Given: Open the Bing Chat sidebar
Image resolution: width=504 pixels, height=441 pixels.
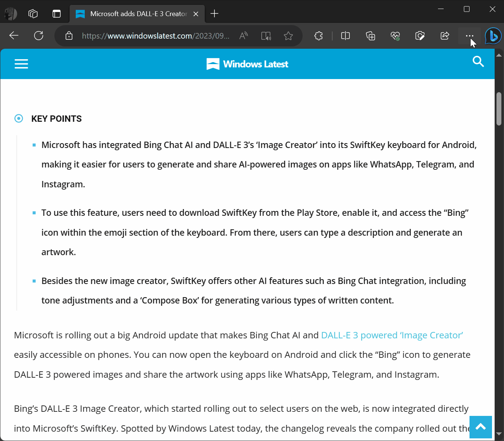Looking at the screenshot, I should pyautogui.click(x=493, y=36).
